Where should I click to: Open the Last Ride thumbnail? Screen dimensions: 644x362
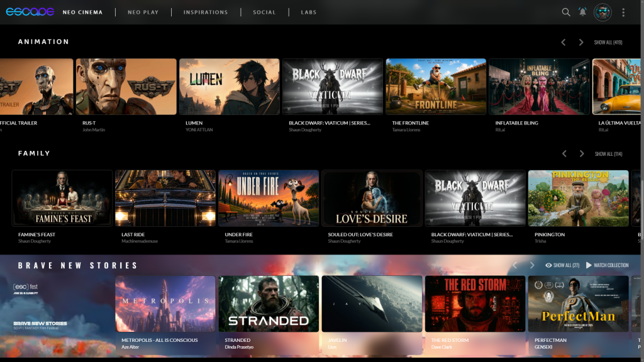click(x=165, y=198)
